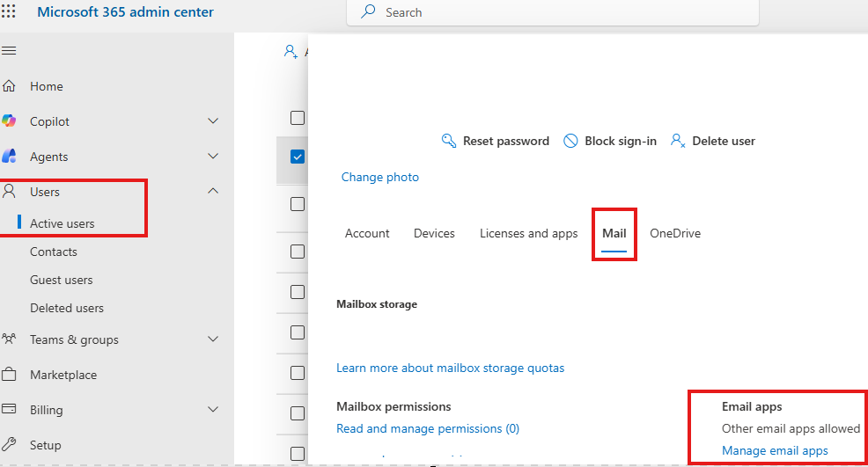Check the user checkbox beside Marketplace item
Screen dimensions: 868x467
point(298,373)
